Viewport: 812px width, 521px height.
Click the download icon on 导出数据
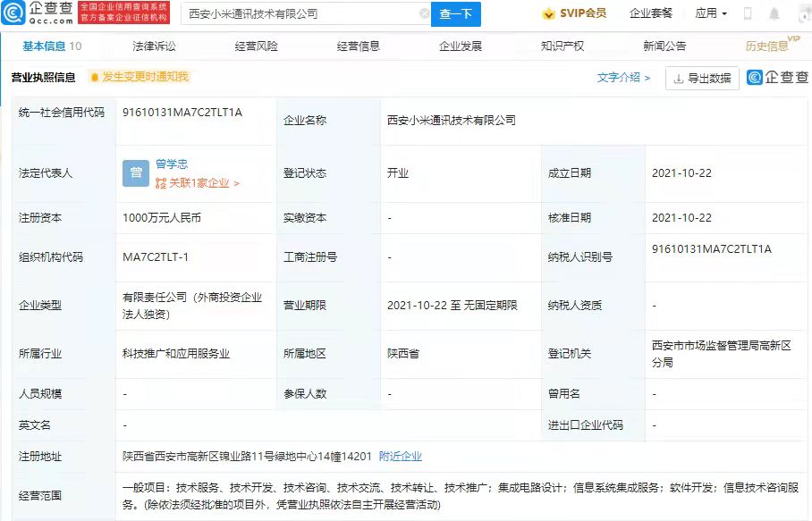[x=678, y=79]
